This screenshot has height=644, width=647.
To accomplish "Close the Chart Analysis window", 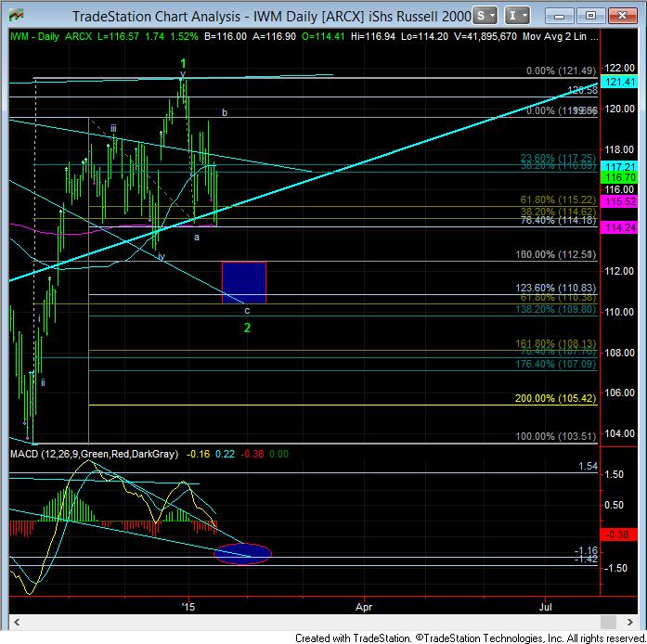I will [x=622, y=16].
